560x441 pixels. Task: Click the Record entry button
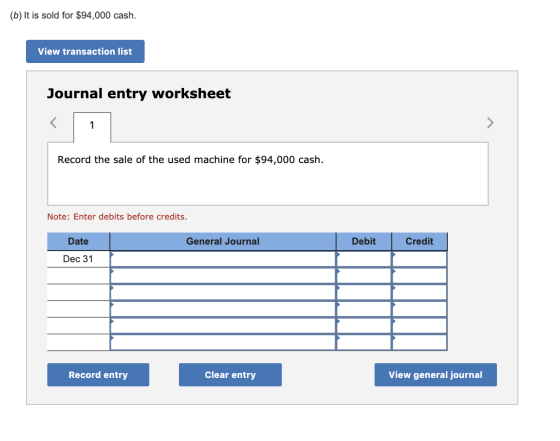coord(98,375)
